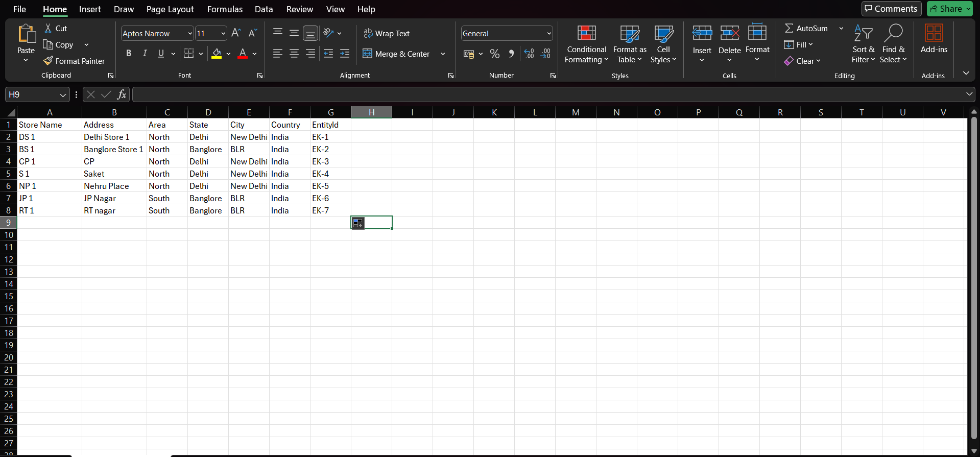
Task: Expand the Name Box dropdown arrow
Action: coord(63,95)
